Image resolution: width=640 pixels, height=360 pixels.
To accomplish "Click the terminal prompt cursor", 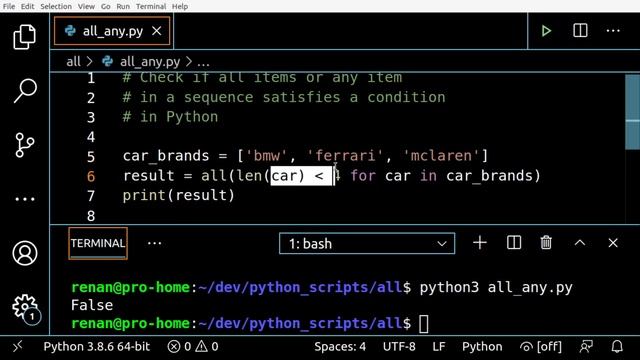I will 424,324.
